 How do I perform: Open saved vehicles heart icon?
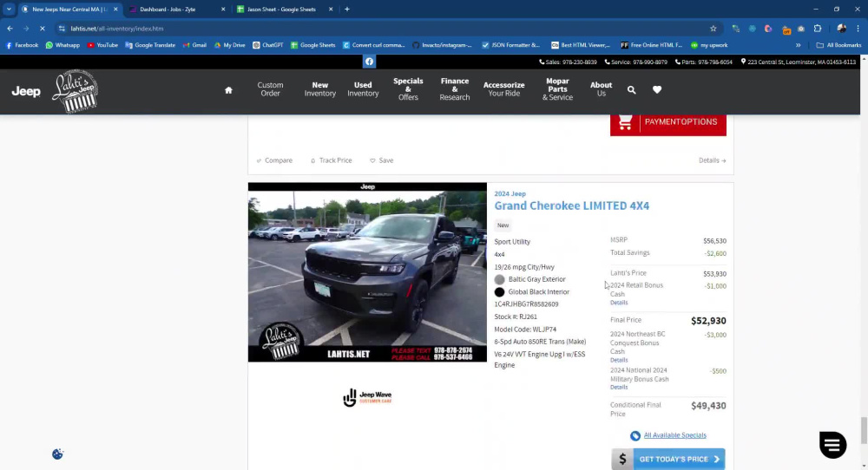(x=657, y=89)
